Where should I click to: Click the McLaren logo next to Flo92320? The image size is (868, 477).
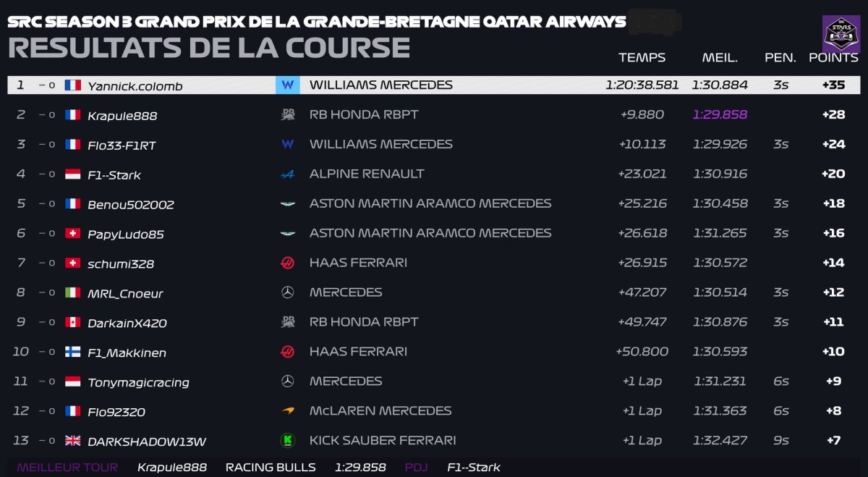(287, 410)
